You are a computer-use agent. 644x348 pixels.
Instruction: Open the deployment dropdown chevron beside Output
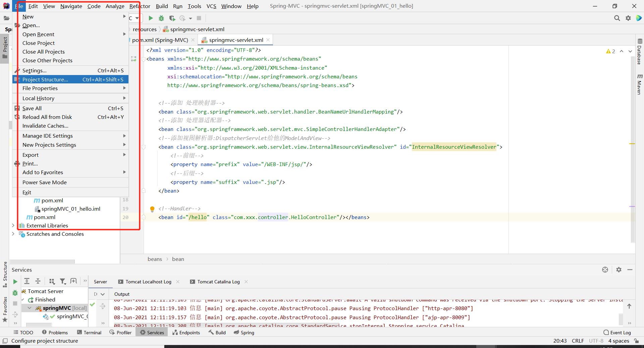103,294
